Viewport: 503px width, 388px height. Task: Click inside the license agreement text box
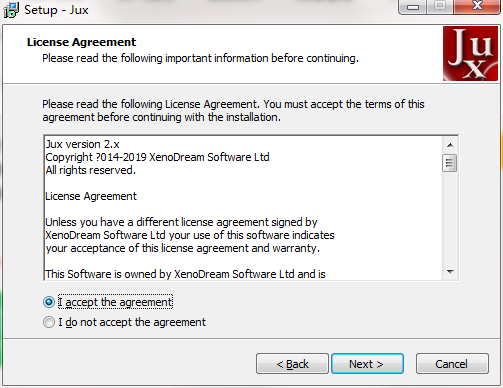(243, 208)
